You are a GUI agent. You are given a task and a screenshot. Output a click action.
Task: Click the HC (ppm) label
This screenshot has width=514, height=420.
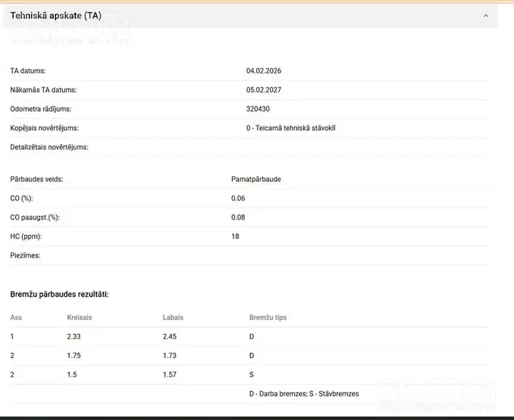(x=26, y=236)
